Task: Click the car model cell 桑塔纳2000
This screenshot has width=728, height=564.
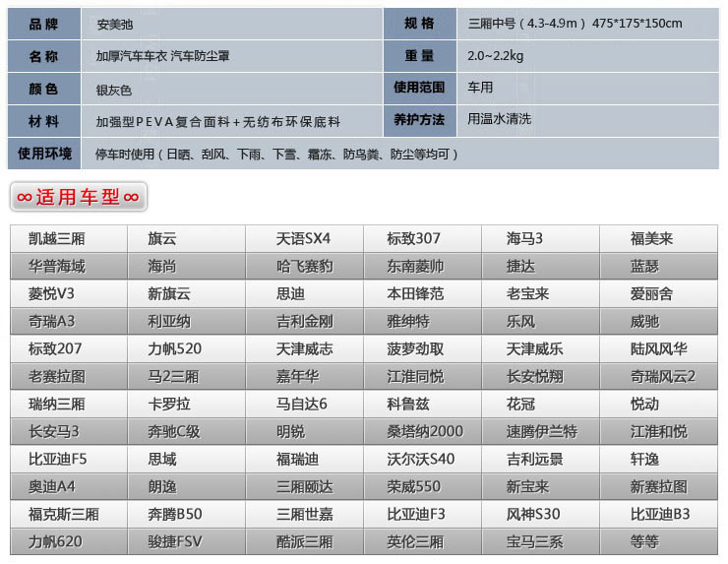Action: click(422, 431)
